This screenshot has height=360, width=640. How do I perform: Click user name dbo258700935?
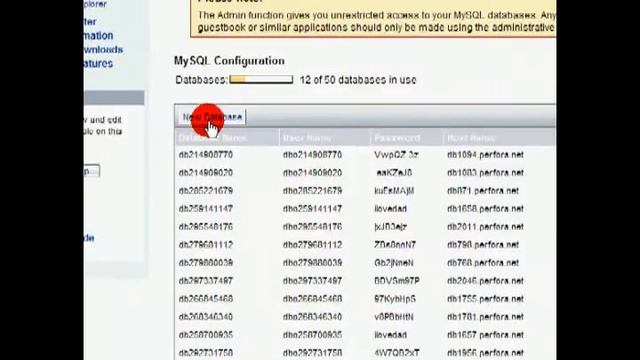click(312, 335)
